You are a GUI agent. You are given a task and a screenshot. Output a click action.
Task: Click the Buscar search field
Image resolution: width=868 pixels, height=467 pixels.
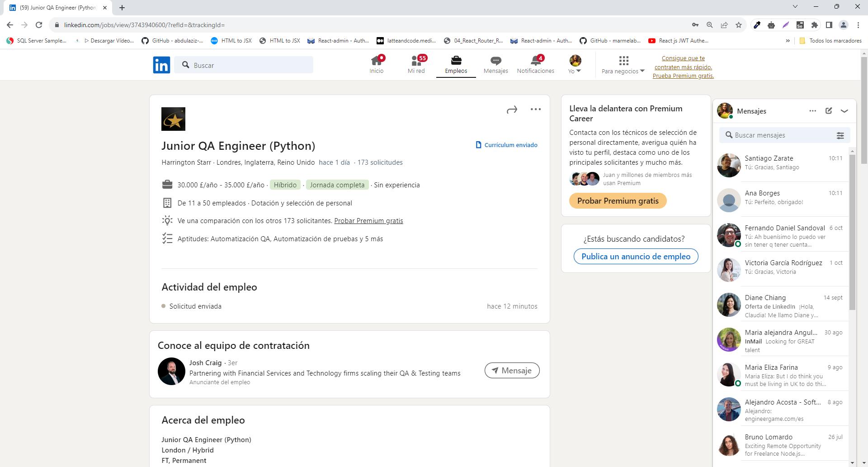coord(244,65)
